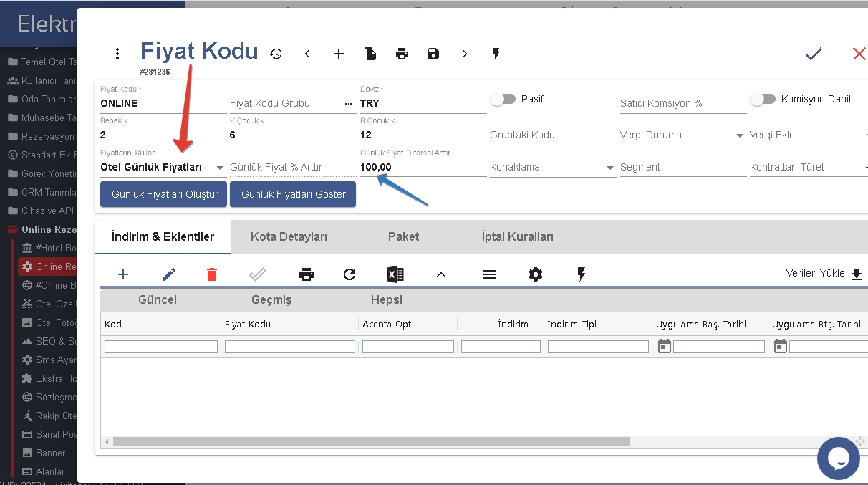Open grid settings gear icon
Image resolution: width=868 pixels, height=485 pixels.
tap(536, 274)
